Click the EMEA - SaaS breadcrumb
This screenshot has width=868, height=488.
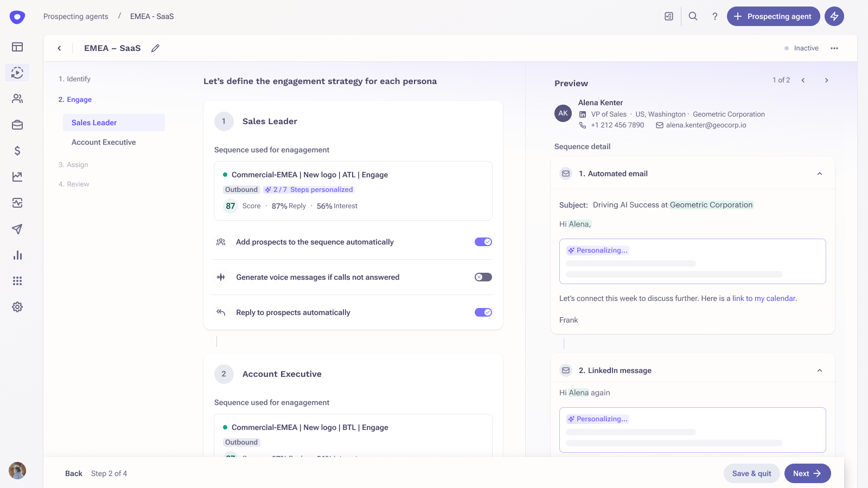[152, 16]
